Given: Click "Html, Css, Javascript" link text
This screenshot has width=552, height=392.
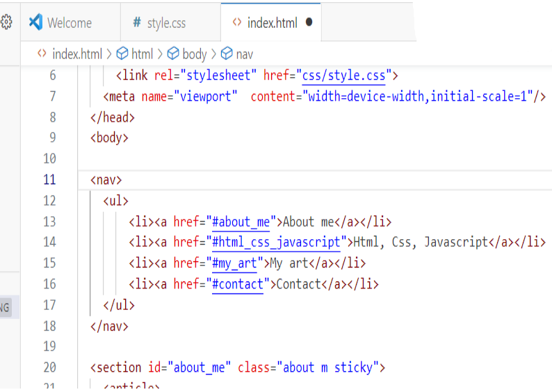Looking at the screenshot, I should tap(421, 243).
